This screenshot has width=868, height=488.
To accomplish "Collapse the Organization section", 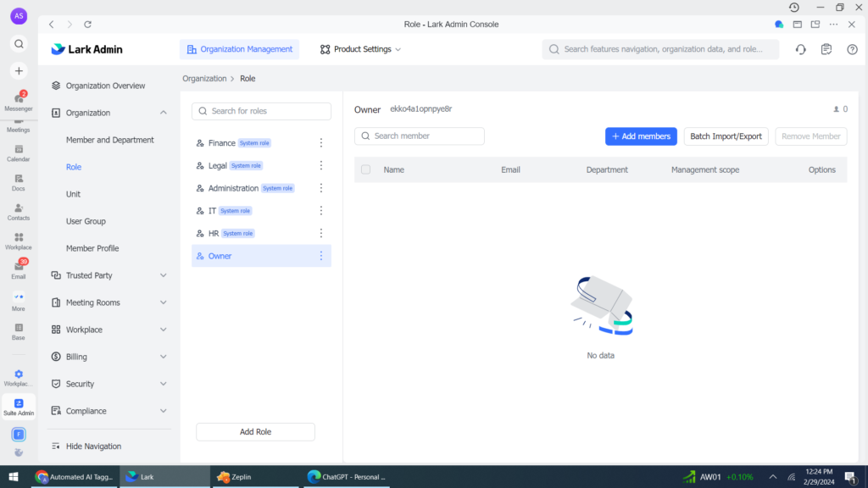I will coord(164,113).
